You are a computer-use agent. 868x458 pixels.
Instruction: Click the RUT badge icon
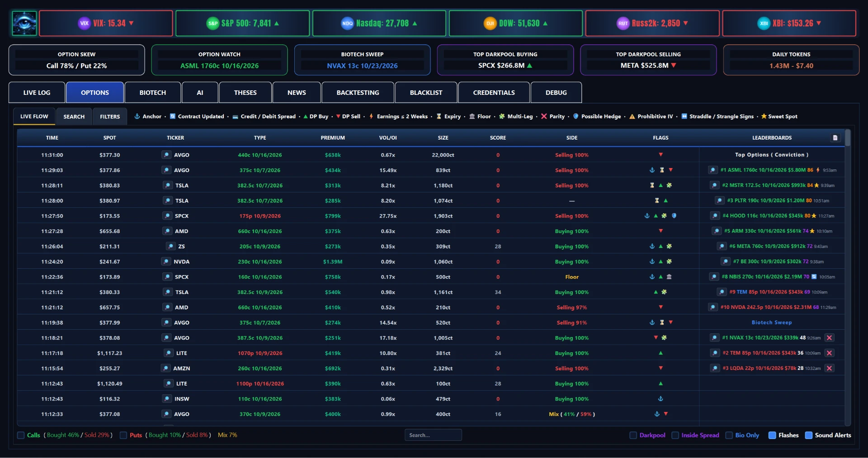623,23
